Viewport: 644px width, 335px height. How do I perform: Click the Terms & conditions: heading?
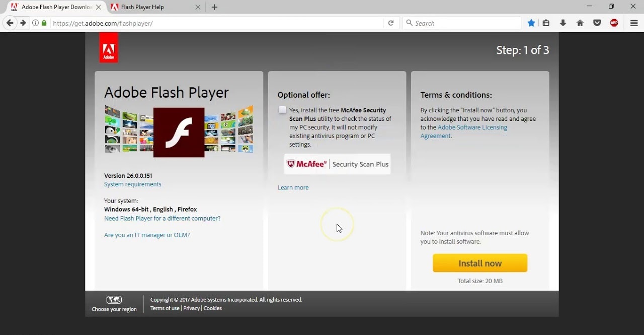(x=456, y=95)
